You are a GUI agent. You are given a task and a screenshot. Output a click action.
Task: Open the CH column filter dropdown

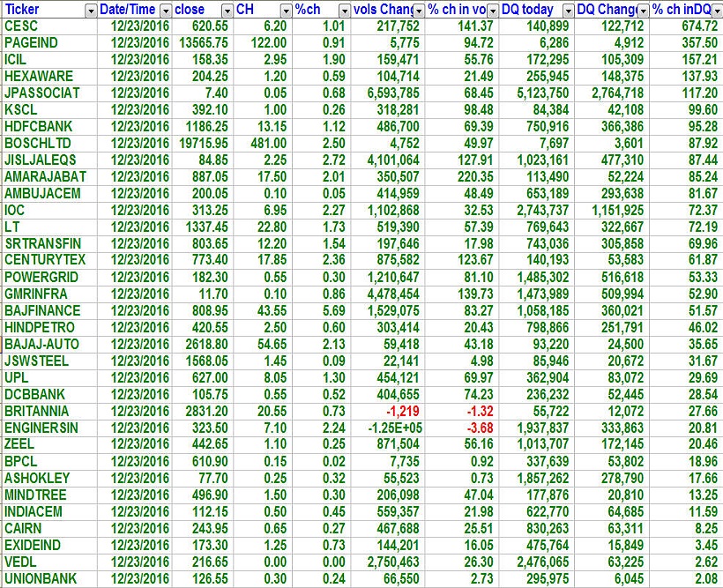pos(287,11)
